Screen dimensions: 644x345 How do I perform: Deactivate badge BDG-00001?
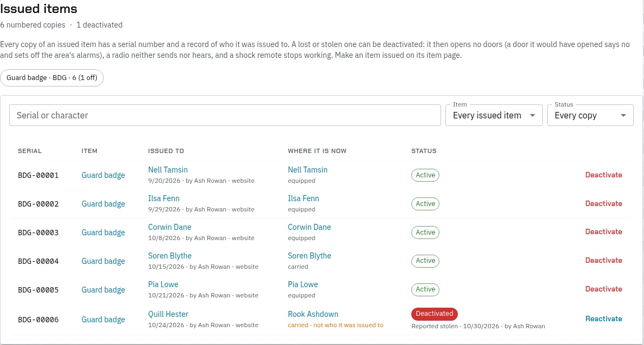click(x=603, y=175)
